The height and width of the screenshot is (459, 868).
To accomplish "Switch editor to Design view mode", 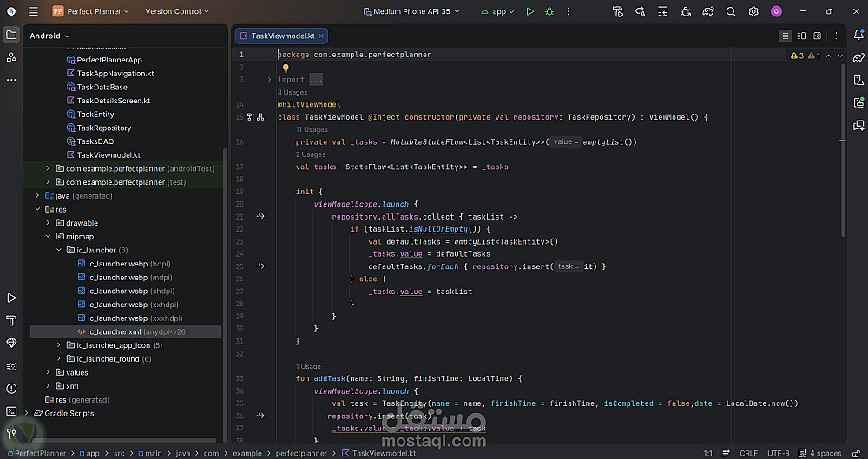I will point(818,36).
